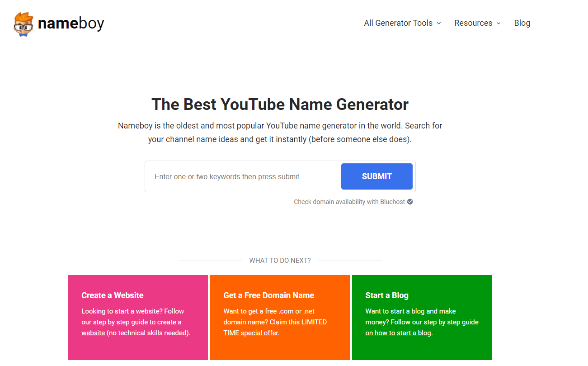Click the WHAT TO DO NEXT? label
Image resolution: width=588 pixels, height=366 pixels.
(280, 261)
